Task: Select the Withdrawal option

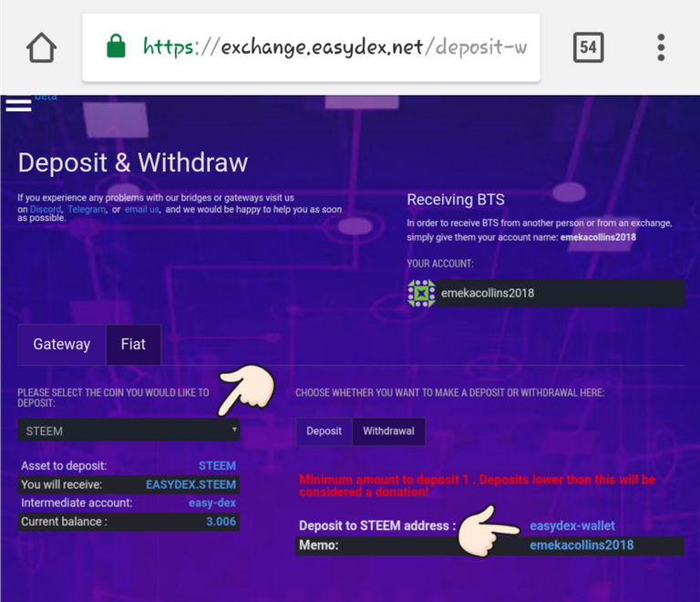Action: coord(388,431)
